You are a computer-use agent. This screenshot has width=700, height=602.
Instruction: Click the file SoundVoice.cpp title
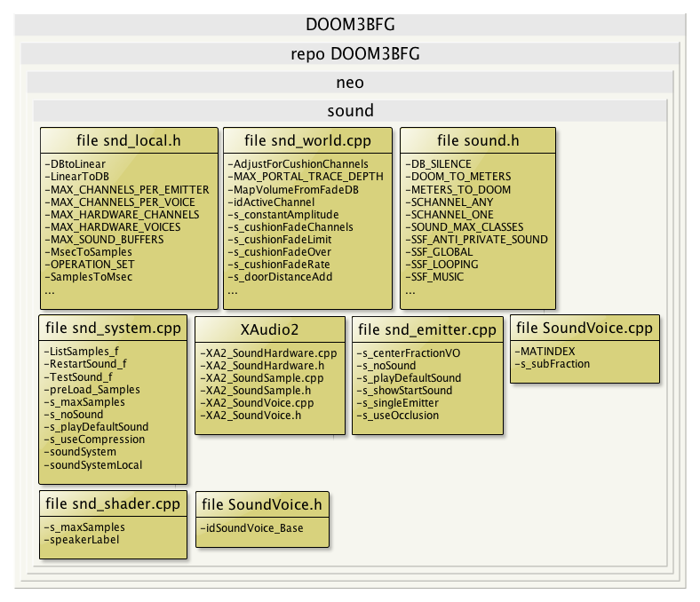point(585,328)
